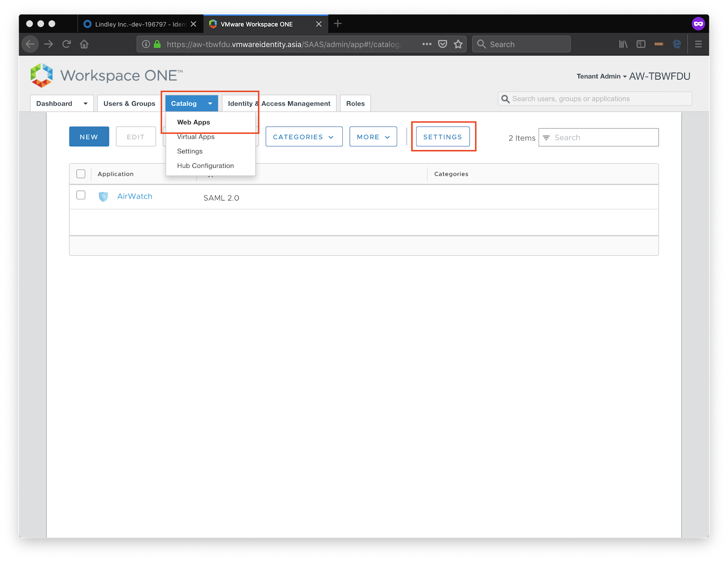Click the Workspace ONE logo
The width and height of the screenshot is (728, 561).
pos(106,75)
